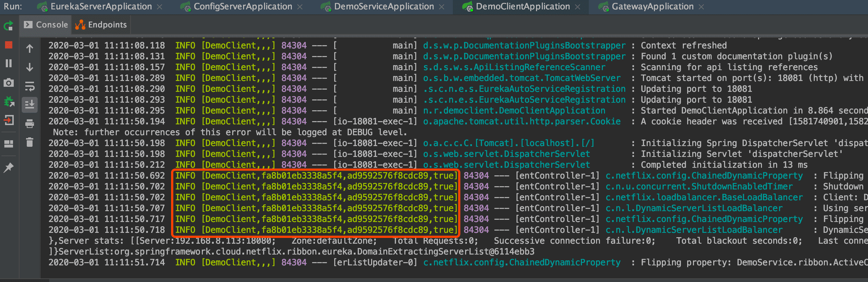The width and height of the screenshot is (868, 282).
Task: Open the Endpoints tab
Action: (x=101, y=25)
